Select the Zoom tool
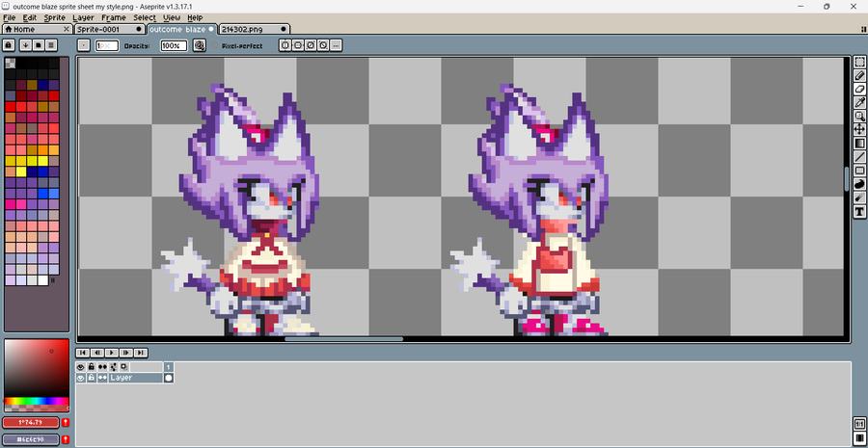This screenshot has width=868, height=448. tap(859, 117)
